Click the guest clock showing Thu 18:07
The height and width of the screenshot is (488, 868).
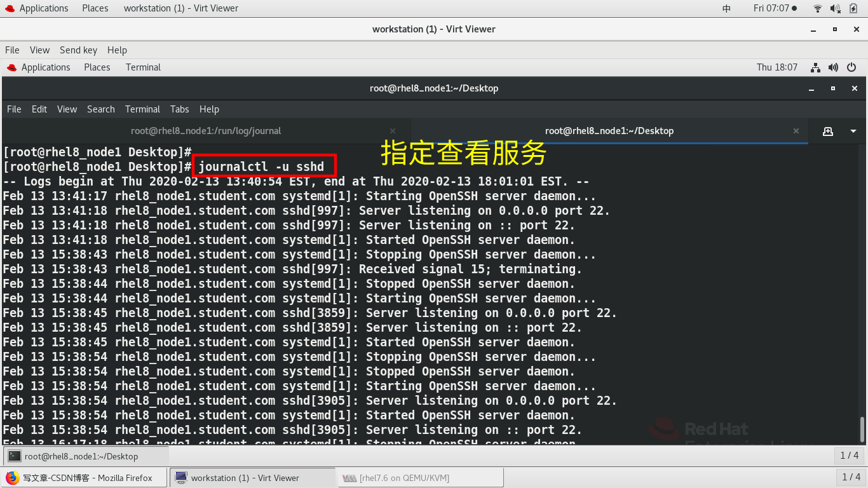[777, 67]
